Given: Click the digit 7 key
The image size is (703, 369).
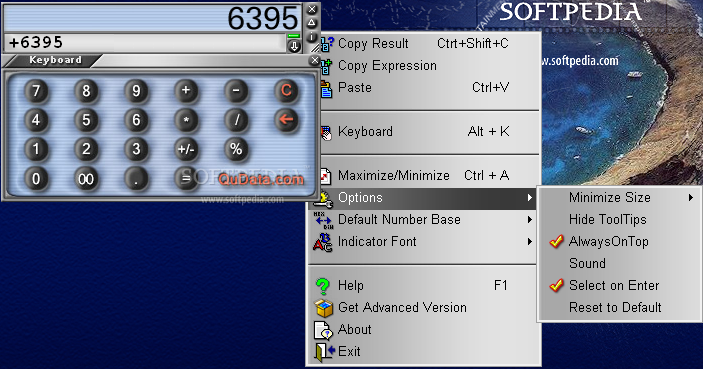Looking at the screenshot, I should 36,91.
